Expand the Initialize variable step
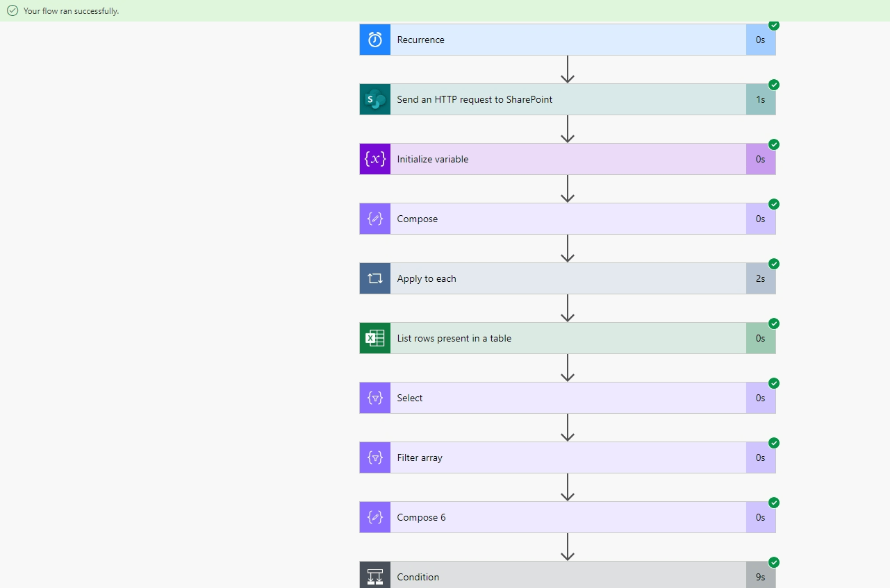Screen dimensions: 890x588 [x=568, y=159]
